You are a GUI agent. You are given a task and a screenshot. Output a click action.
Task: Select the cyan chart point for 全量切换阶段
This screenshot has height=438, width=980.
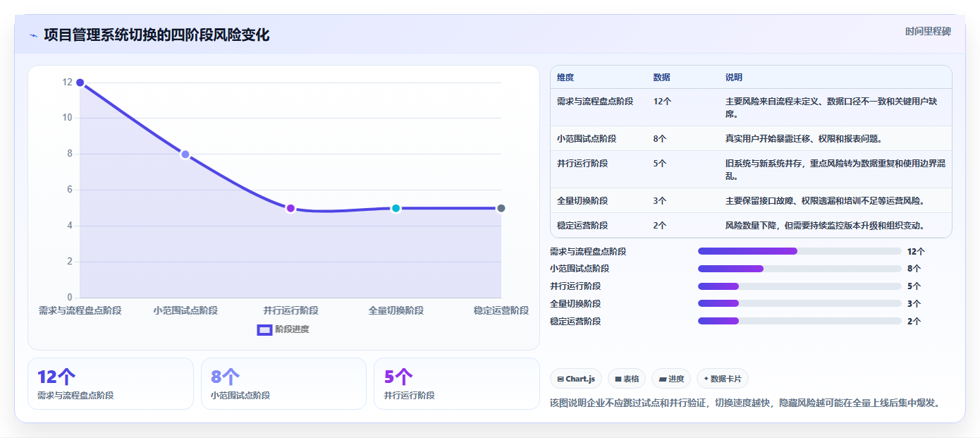(396, 208)
